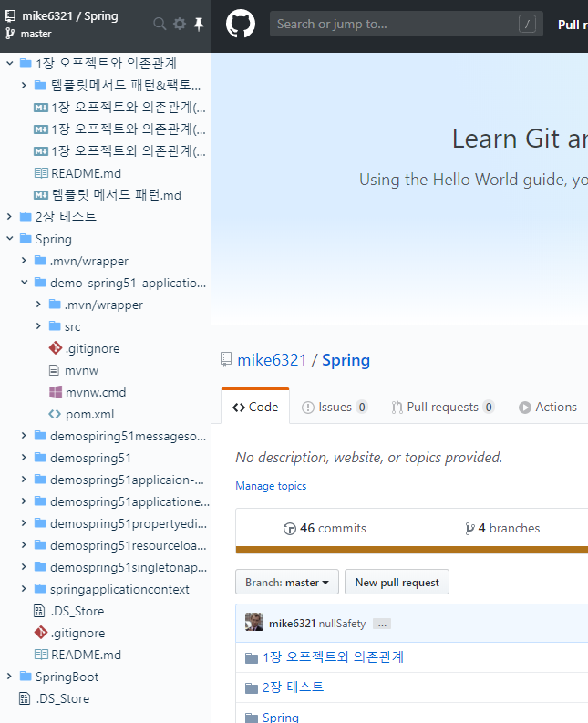Collapse the Spring sidebar folder
This screenshot has width=588, height=723.
[x=10, y=238]
